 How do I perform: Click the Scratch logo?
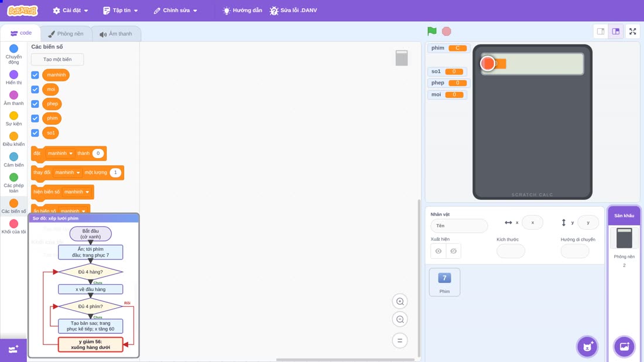coord(23,11)
